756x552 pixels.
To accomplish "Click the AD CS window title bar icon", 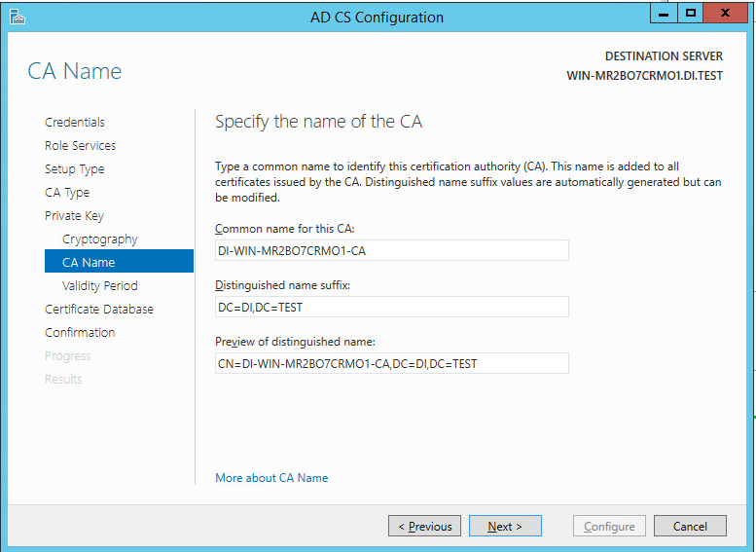I will pyautogui.click(x=18, y=17).
